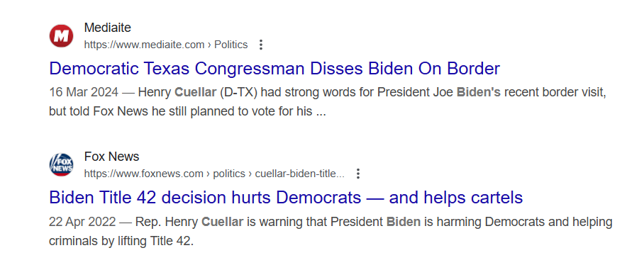Click the Politics breadcrumb under Mediaite

(x=231, y=45)
